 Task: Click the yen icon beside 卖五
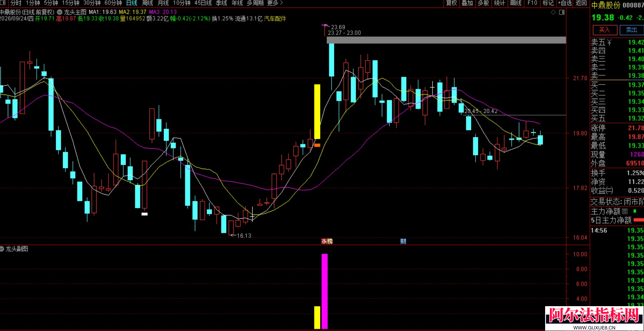pos(609,43)
